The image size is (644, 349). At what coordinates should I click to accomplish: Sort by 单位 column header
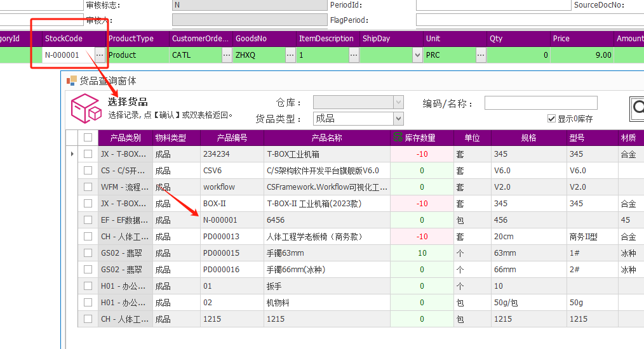point(473,138)
